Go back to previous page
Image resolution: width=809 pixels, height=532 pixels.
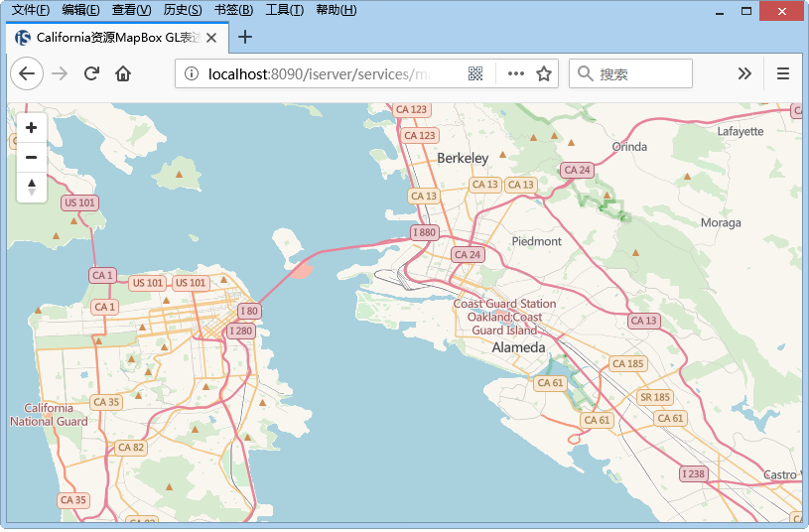pyautogui.click(x=27, y=73)
